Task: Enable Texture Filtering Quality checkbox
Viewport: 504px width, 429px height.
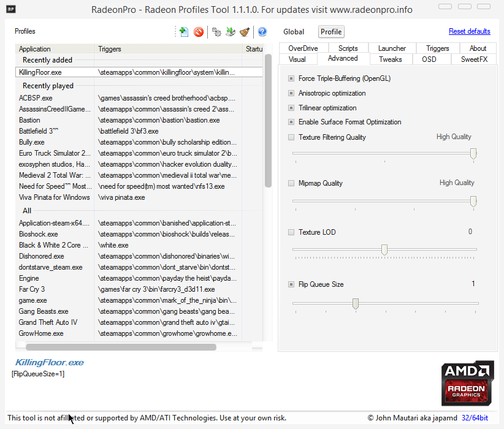Action: click(291, 137)
